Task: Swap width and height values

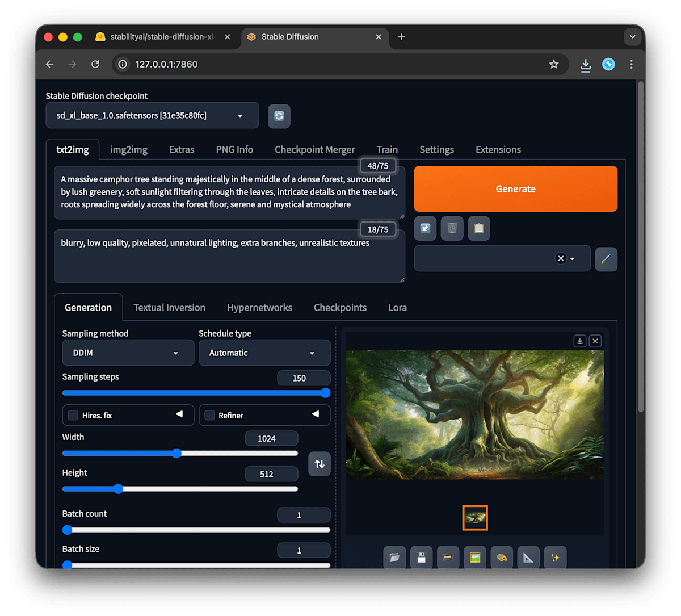Action: pyautogui.click(x=320, y=464)
